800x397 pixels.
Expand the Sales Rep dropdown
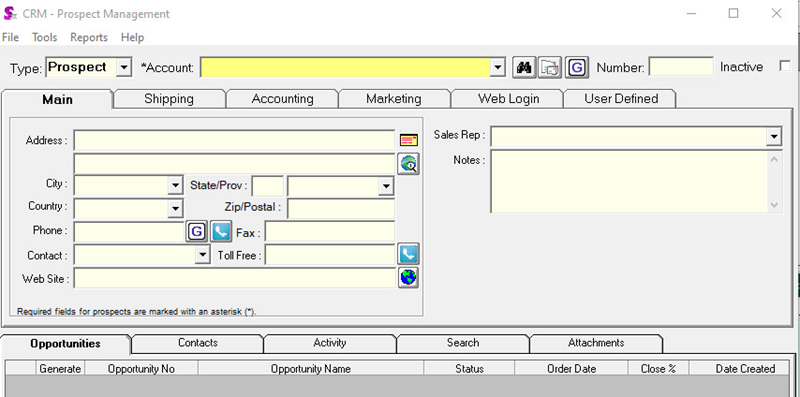click(x=774, y=136)
